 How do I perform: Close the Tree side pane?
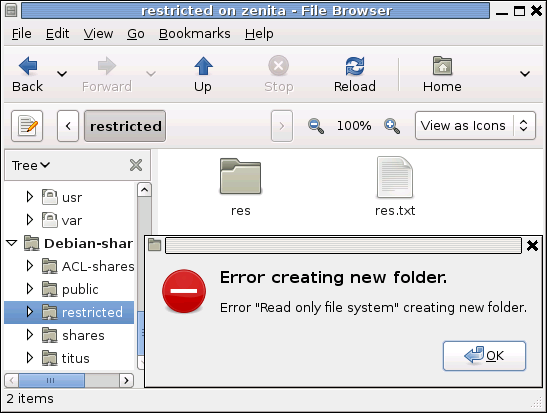pos(136,165)
